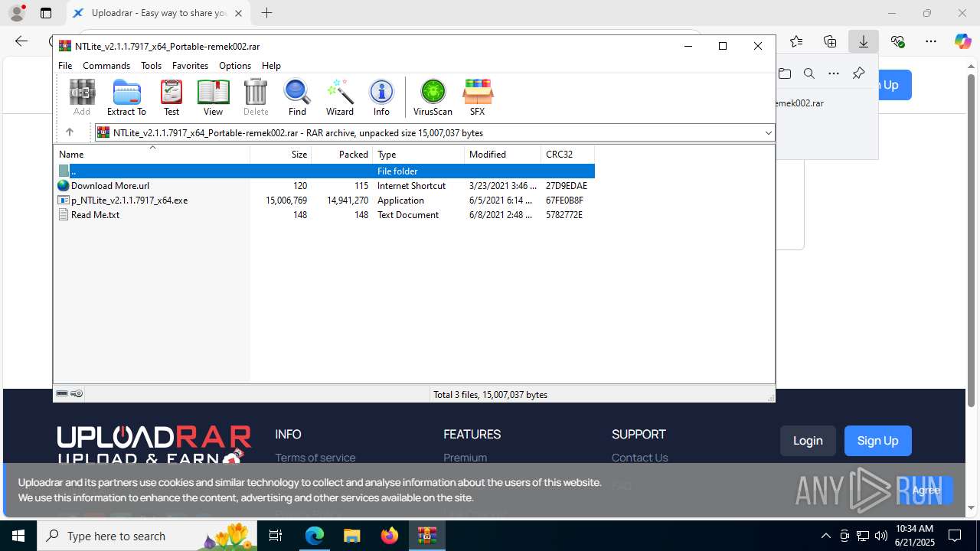This screenshot has width=980, height=551.
Task: Open downloads folder icon in downloads panel
Action: coord(785,73)
